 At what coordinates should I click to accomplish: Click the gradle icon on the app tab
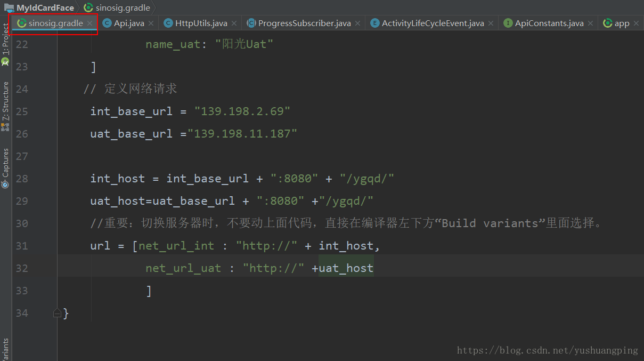click(x=607, y=23)
